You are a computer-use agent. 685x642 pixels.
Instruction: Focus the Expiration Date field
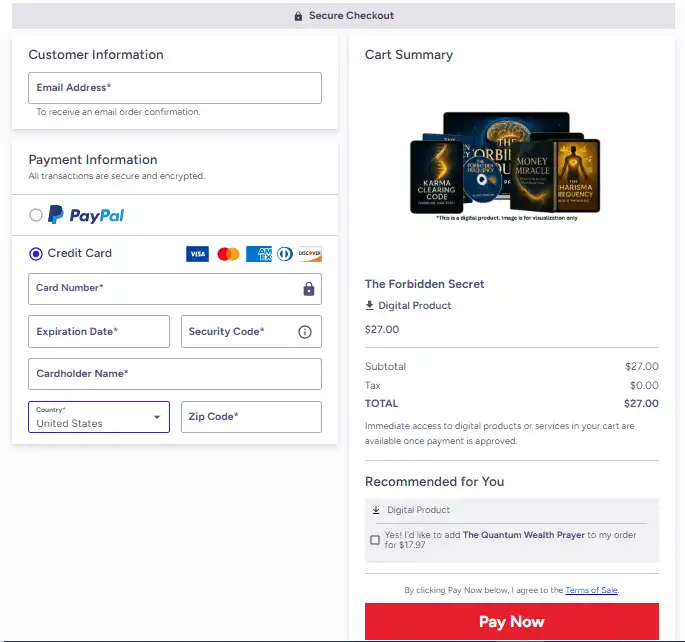tap(99, 332)
